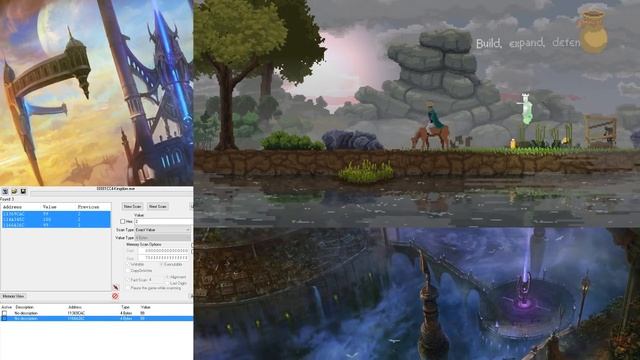Click the red arrow add-selected-addresses icon
The image size is (640, 360).
click(x=116, y=287)
